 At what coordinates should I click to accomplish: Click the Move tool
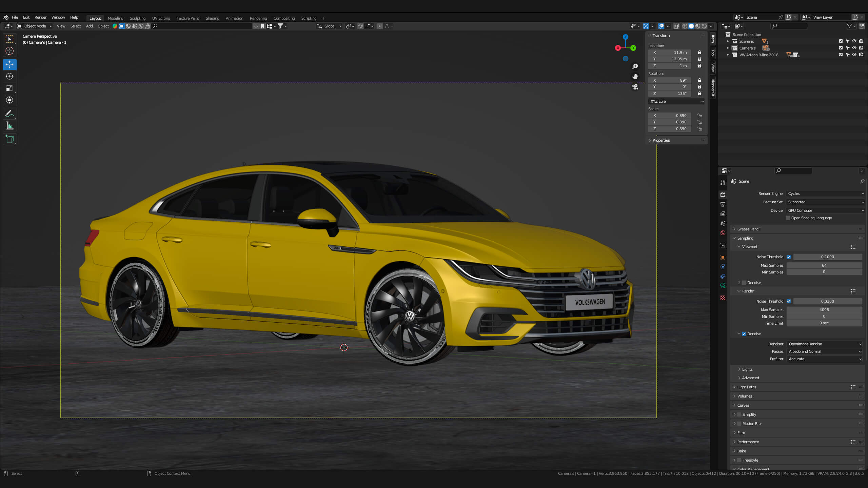coord(9,64)
